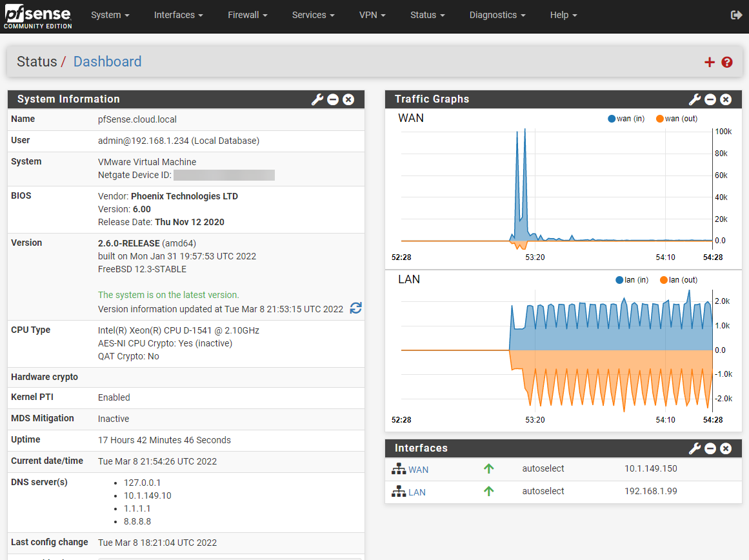Click the logout icon in the navbar
The width and height of the screenshot is (749, 560).
pos(736,14)
